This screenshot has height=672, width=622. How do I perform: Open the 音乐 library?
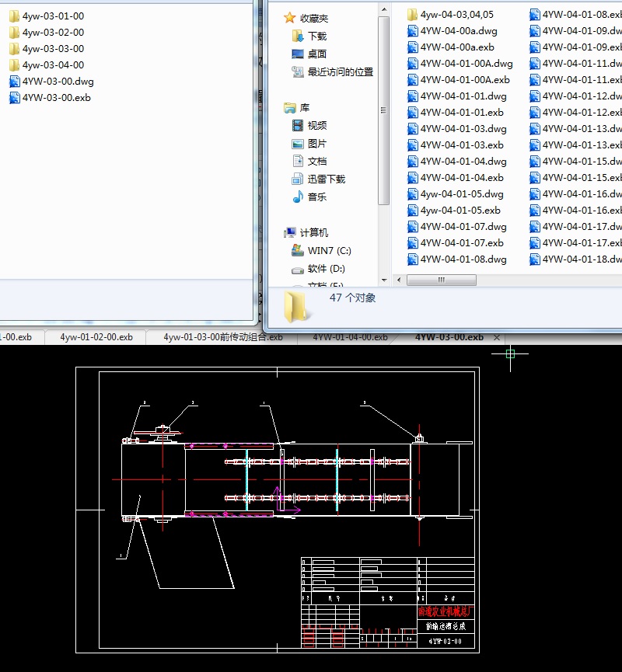tap(316, 197)
